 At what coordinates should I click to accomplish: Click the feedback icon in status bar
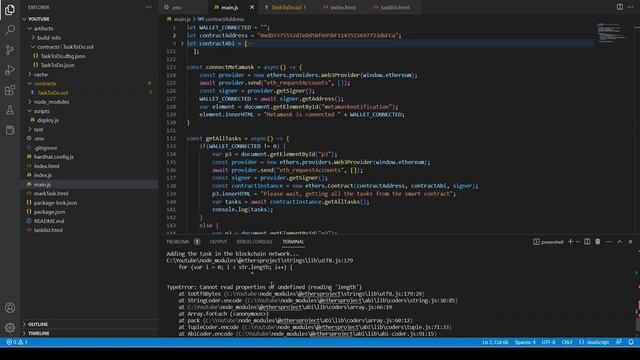[619, 342]
